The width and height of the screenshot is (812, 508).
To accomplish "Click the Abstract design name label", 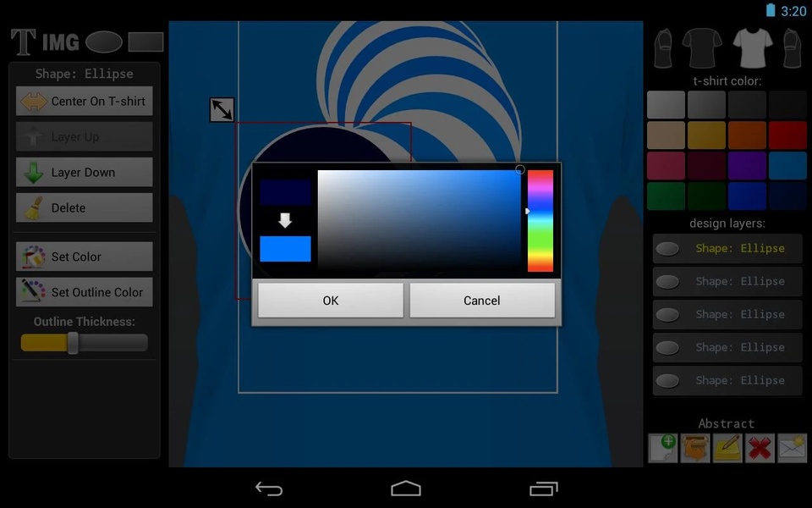I will pyautogui.click(x=726, y=423).
